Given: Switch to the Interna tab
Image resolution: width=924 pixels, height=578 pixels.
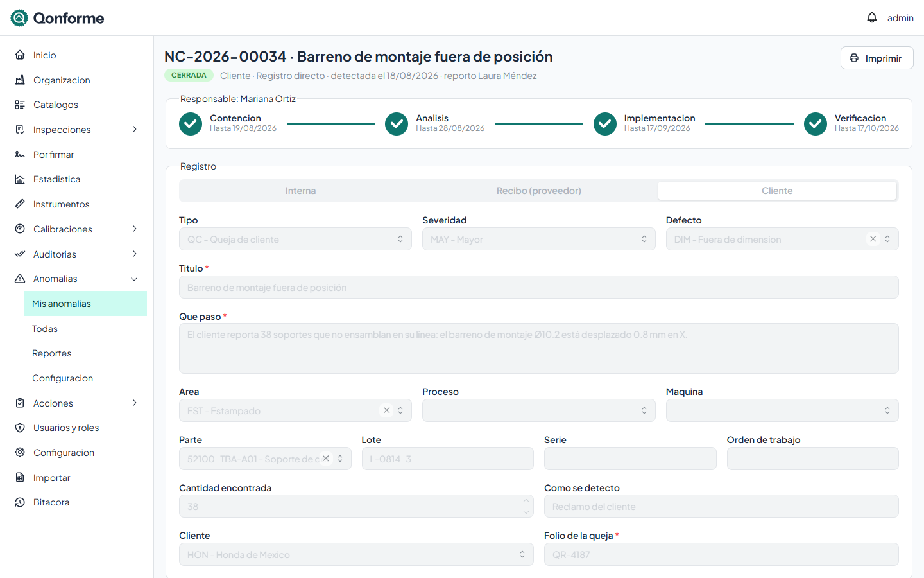Looking at the screenshot, I should click(300, 191).
